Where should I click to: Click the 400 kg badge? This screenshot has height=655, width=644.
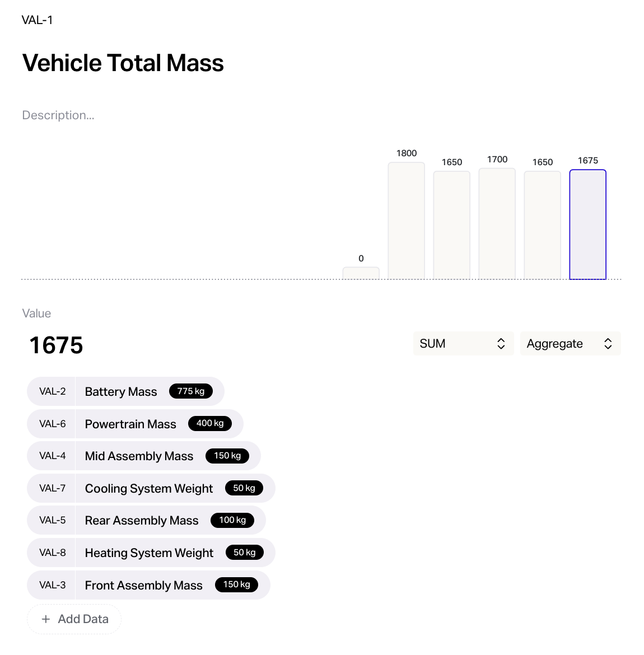point(210,423)
